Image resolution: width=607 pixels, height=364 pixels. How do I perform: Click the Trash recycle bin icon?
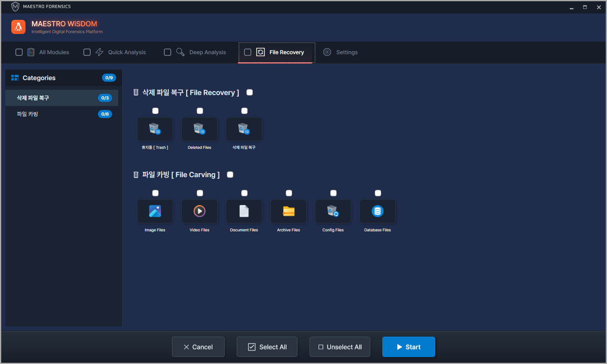click(155, 129)
